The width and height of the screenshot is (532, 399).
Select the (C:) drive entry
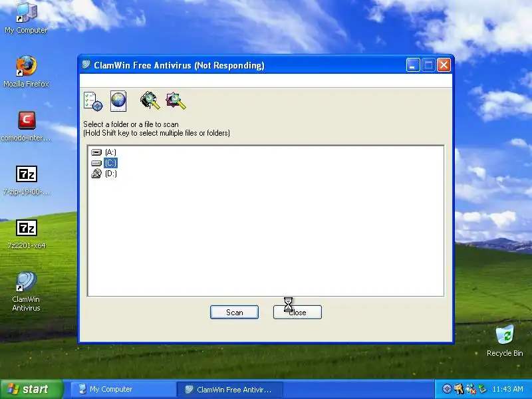pos(110,163)
